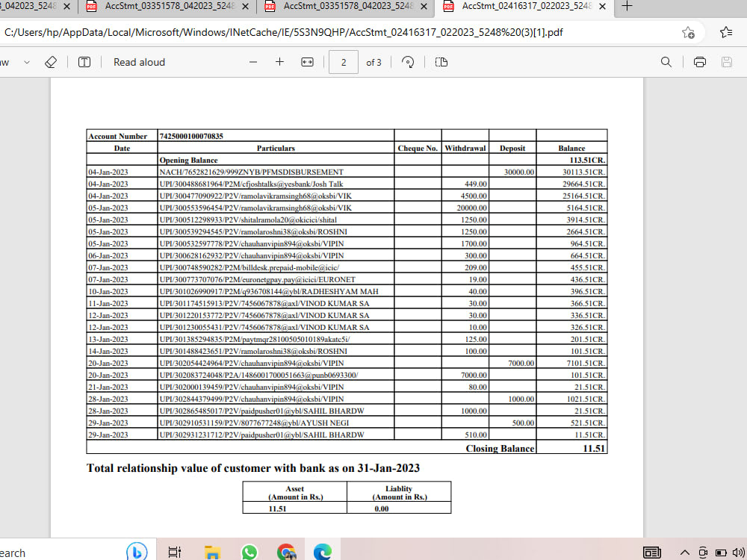Open WhatsApp from taskbar
747x560 pixels.
tap(249, 552)
